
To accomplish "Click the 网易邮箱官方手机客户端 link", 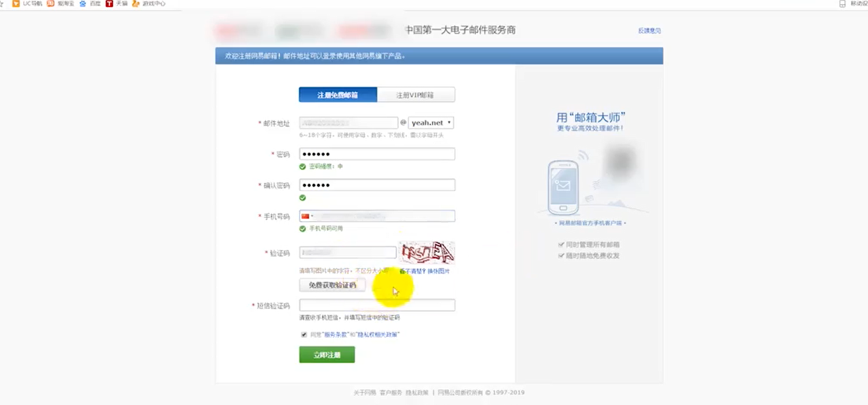I will click(x=590, y=223).
